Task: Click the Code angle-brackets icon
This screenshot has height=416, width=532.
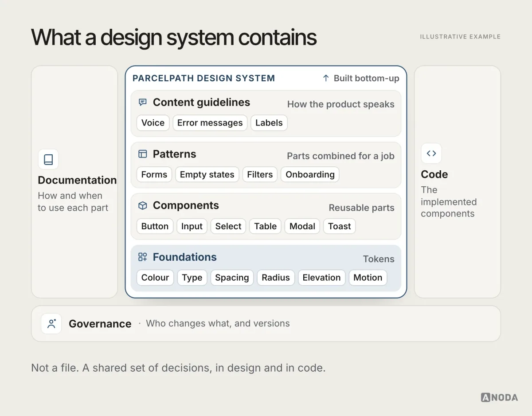Action: (x=431, y=153)
